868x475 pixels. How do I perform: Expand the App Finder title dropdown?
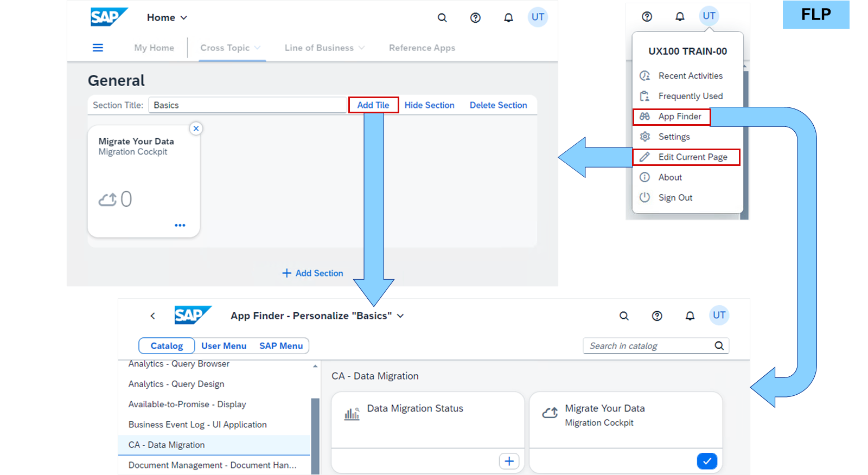coord(400,316)
